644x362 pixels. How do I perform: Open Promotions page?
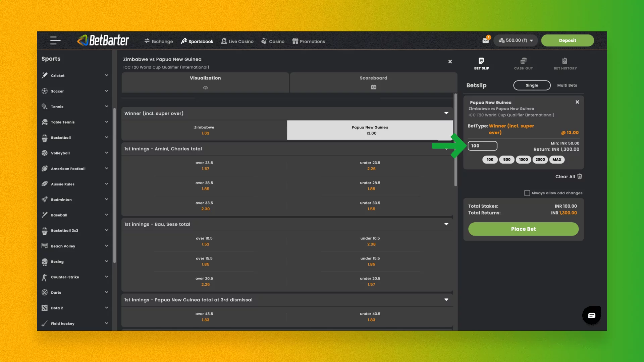tap(308, 41)
